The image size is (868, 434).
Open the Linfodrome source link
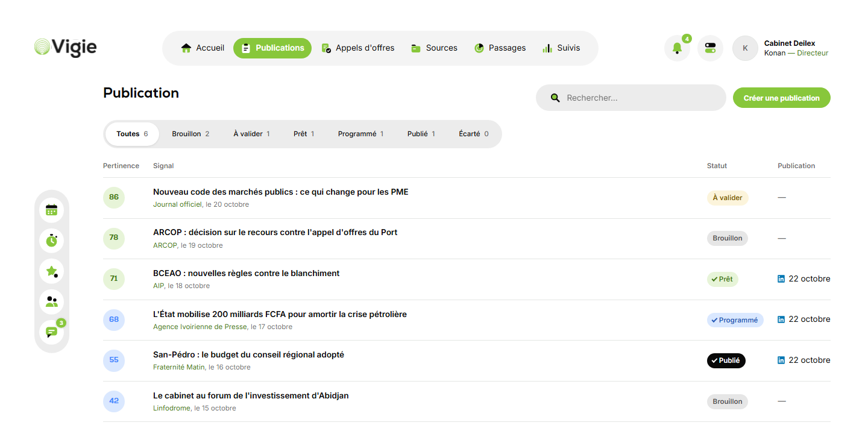[172, 408]
